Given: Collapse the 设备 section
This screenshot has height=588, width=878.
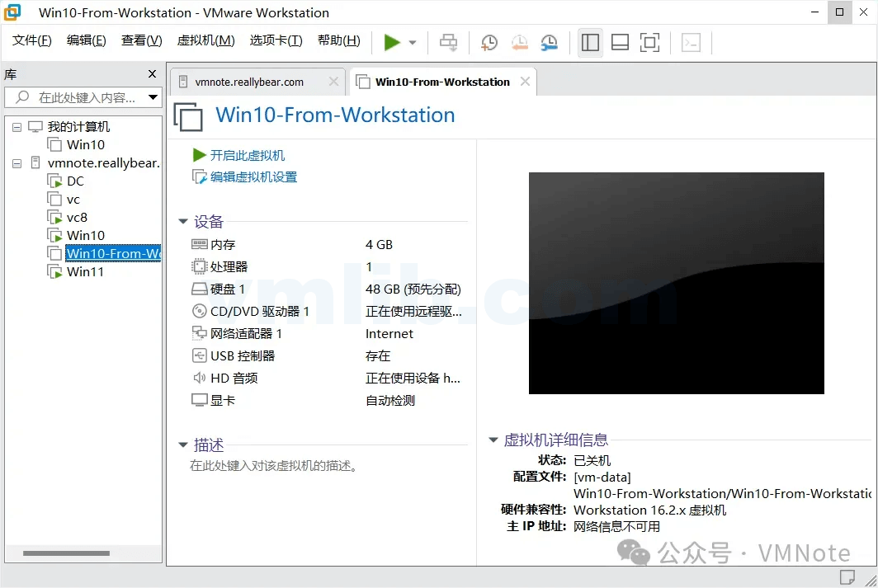Looking at the screenshot, I should tap(182, 221).
